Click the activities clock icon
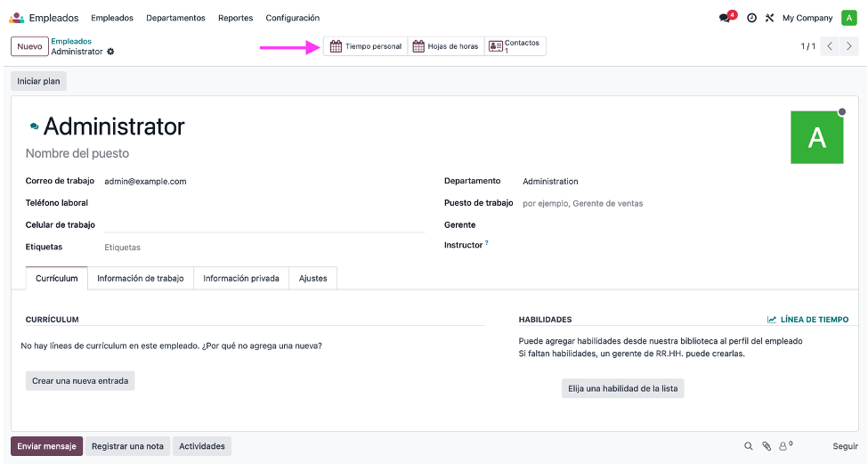The height and width of the screenshot is (464, 868). pos(751,18)
